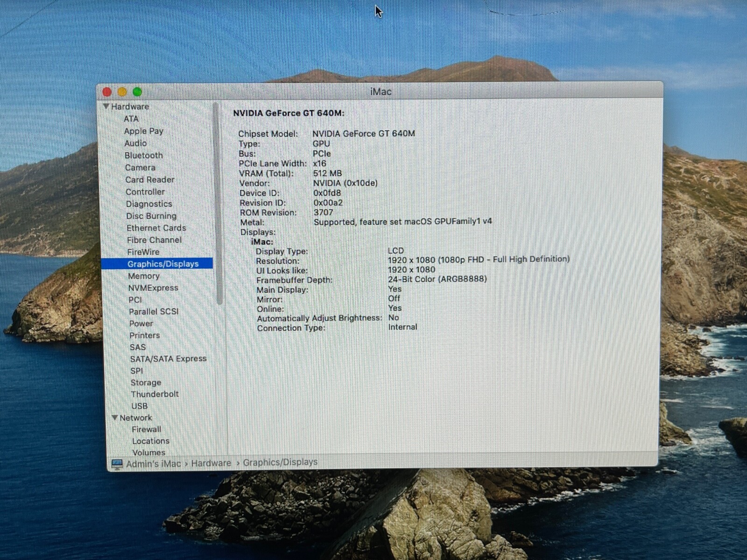Select Thunderbolt in the sidebar
Viewport: 747px width, 560px height.
pyautogui.click(x=155, y=394)
